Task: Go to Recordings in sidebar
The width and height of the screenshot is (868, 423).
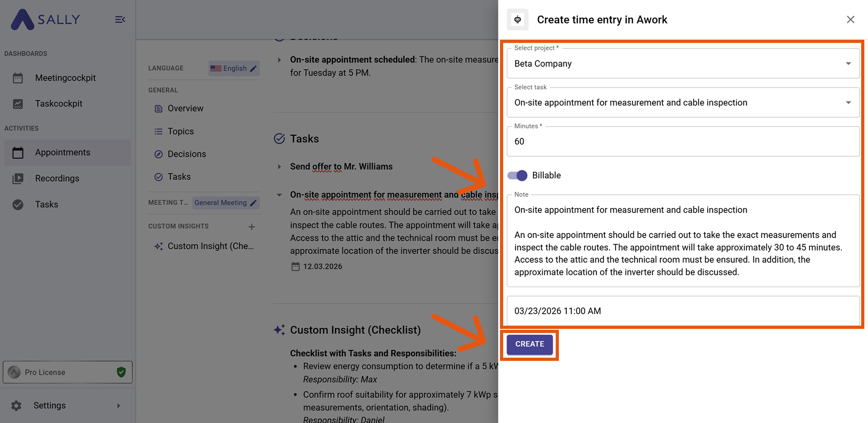Action: coord(57,179)
